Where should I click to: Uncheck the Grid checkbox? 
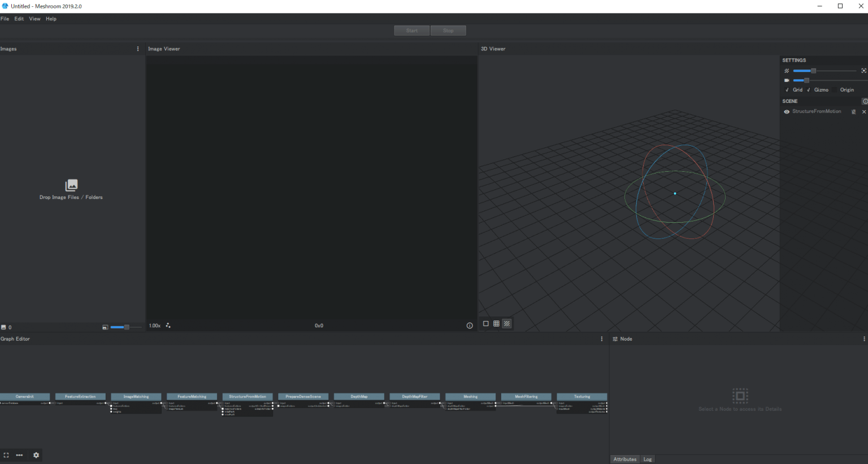pos(787,90)
